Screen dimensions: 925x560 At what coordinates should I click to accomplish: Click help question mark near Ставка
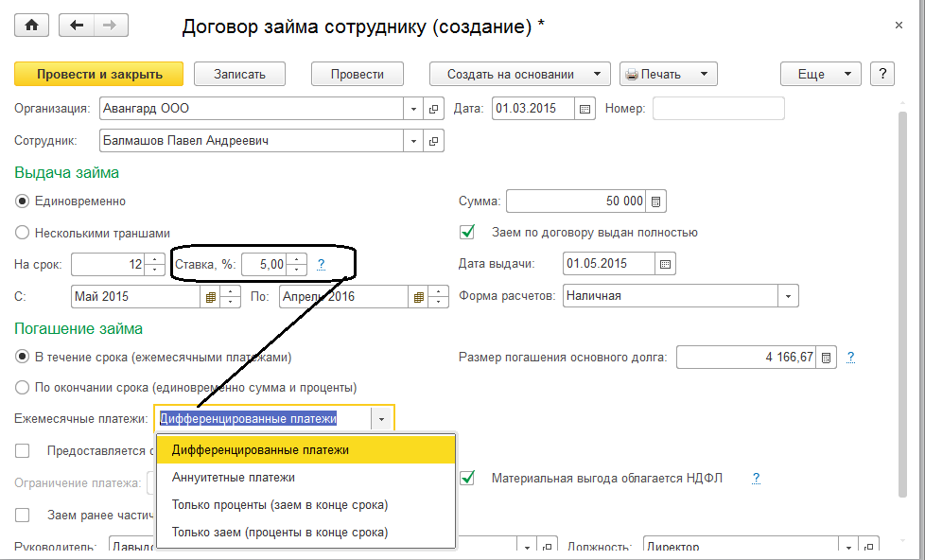point(322,265)
